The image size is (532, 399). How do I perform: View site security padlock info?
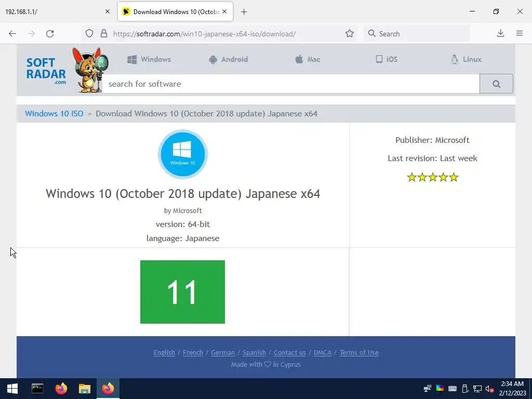[104, 34]
